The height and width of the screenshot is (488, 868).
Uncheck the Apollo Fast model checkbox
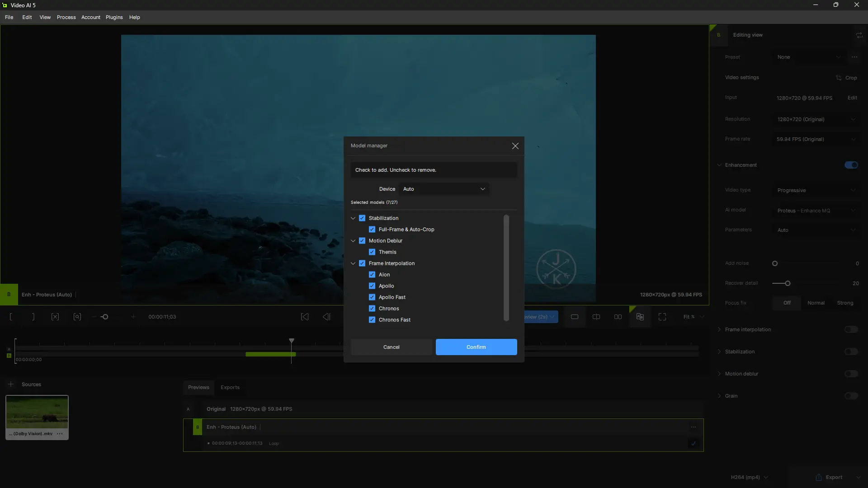tap(372, 297)
